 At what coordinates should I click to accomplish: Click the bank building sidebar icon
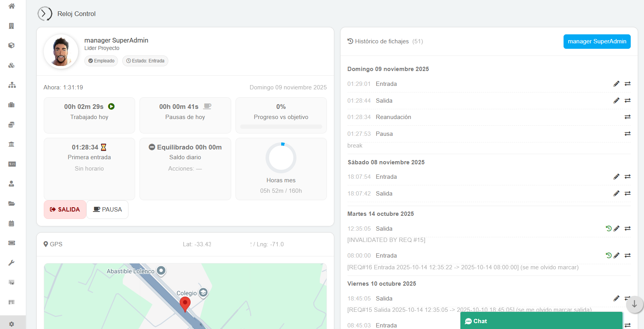coord(12,144)
